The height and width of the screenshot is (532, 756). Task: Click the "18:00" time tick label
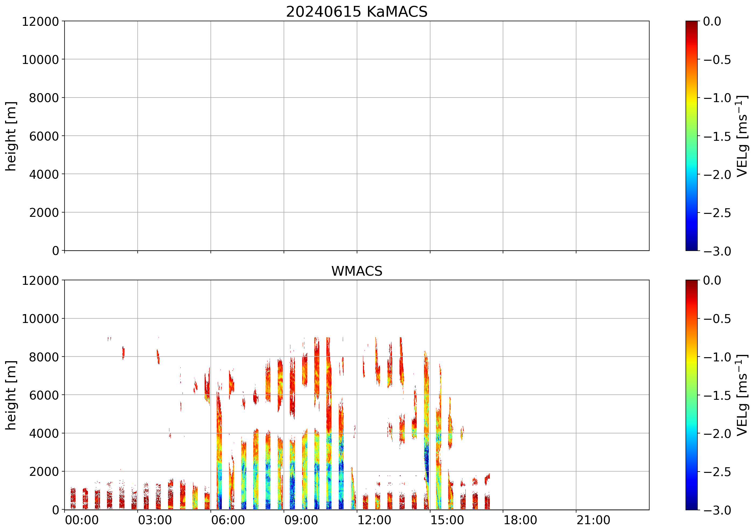pos(520,520)
